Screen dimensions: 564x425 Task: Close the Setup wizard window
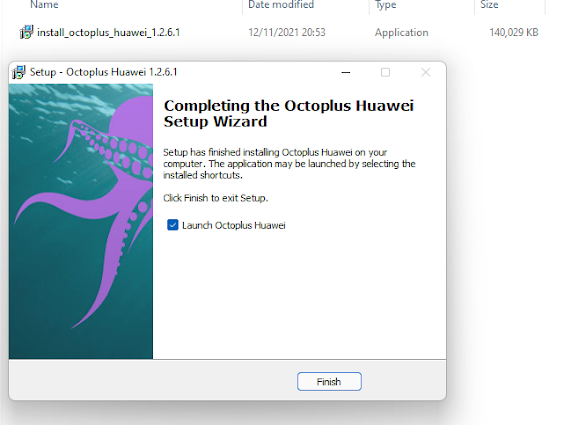coord(426,72)
